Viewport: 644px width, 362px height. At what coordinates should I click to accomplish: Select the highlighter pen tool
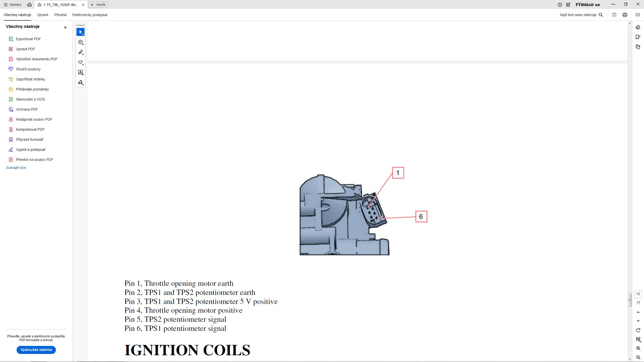pyautogui.click(x=80, y=52)
